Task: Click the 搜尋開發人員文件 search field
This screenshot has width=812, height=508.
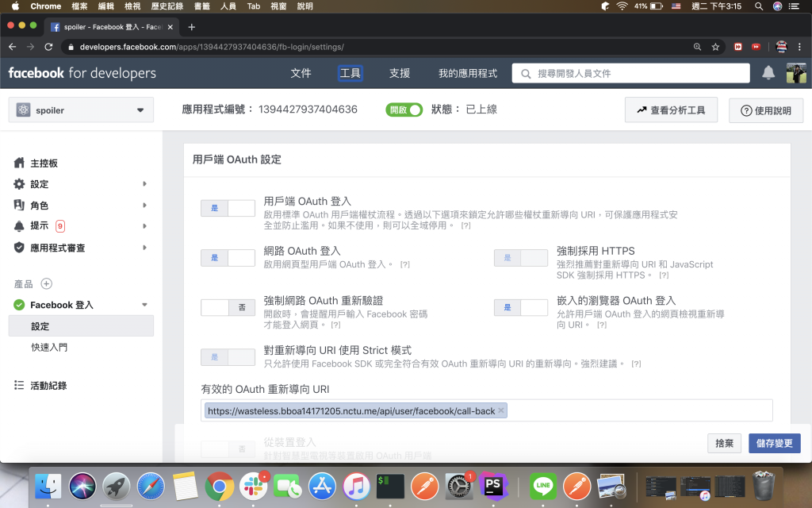Action: (630, 73)
